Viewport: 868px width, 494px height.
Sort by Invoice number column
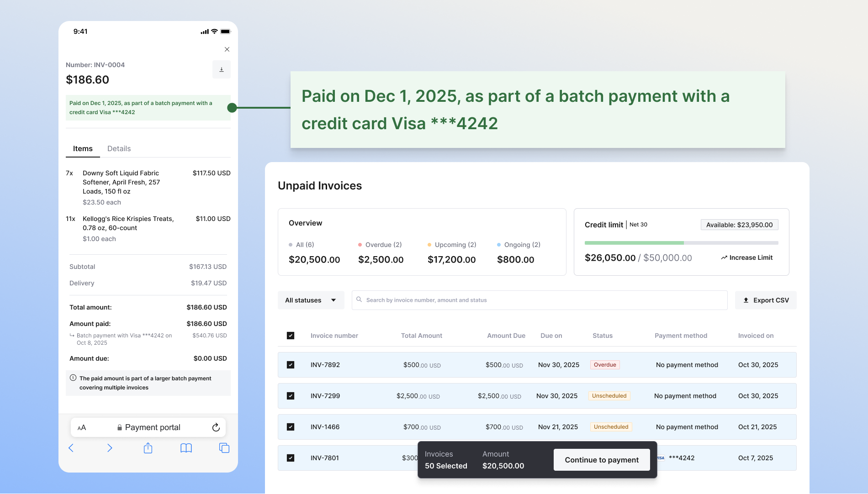334,336
